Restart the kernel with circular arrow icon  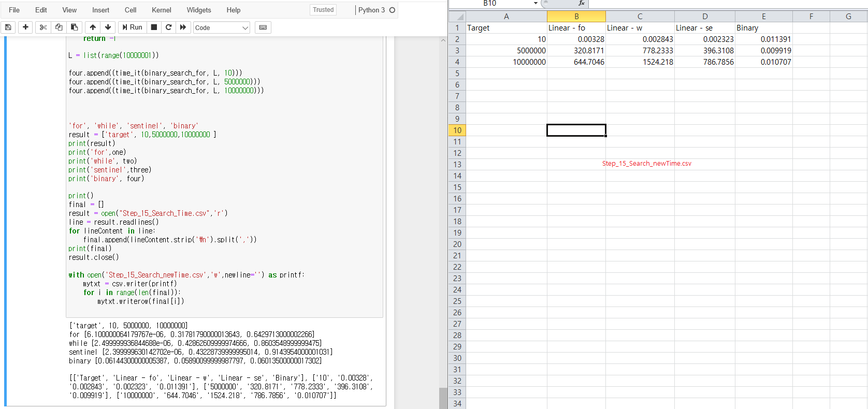tap(168, 27)
